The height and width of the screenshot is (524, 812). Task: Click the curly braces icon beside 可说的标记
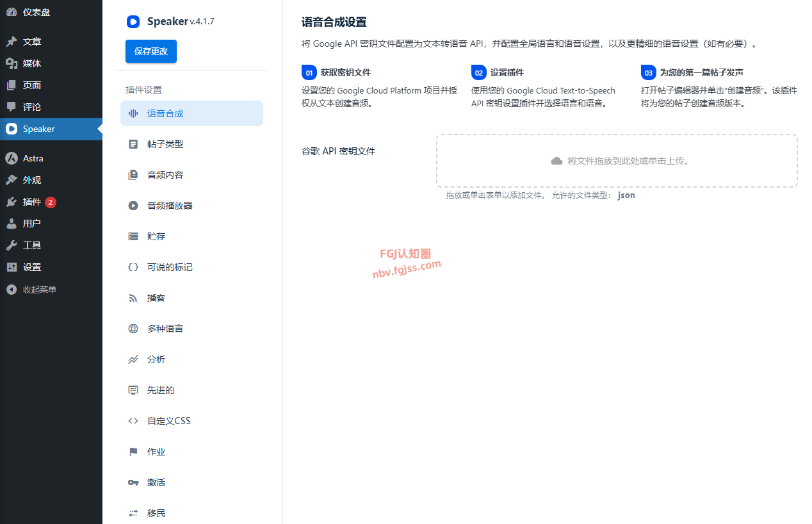click(133, 267)
